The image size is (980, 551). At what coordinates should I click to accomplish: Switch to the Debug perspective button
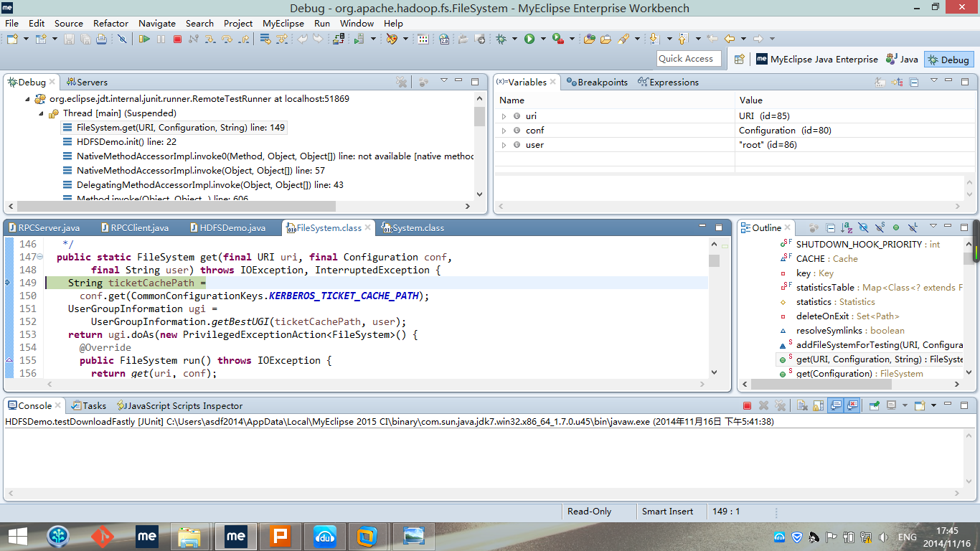(948, 60)
